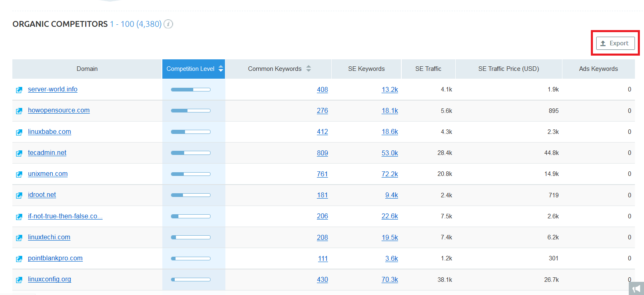Open SE keywords 22.6k link
Image resolution: width=644 pixels, height=295 pixels.
pos(390,216)
